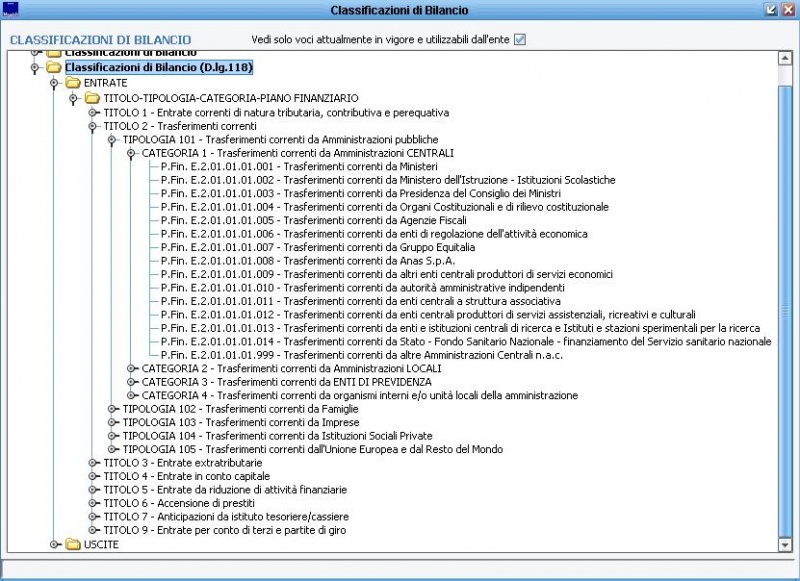Select P.Fin. E.2.01.01.01.012 servizi assistenziali
This screenshot has width=800, height=581.
[428, 314]
